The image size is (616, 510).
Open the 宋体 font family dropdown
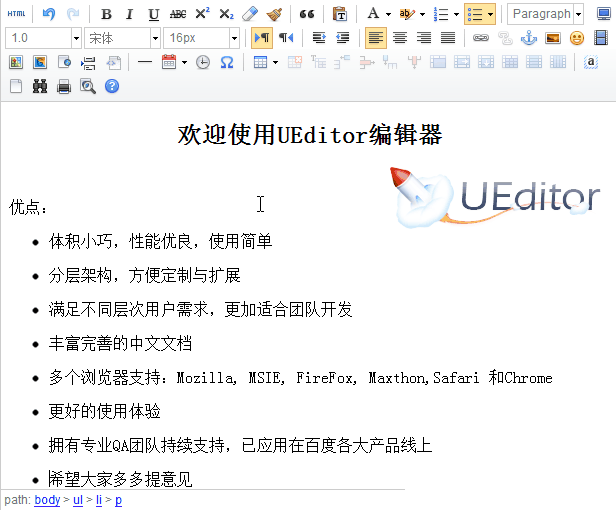pos(122,38)
